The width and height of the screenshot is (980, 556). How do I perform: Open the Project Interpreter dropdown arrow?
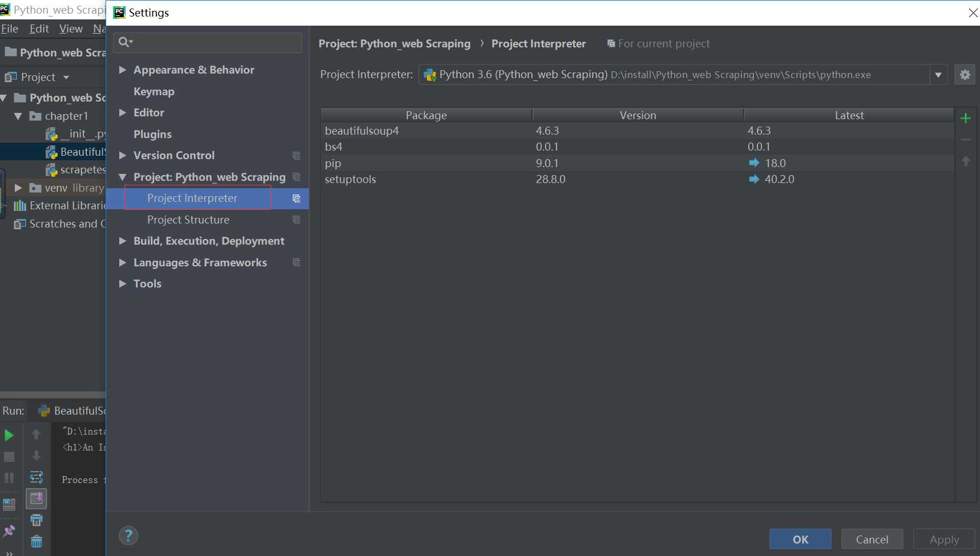pyautogui.click(x=938, y=75)
